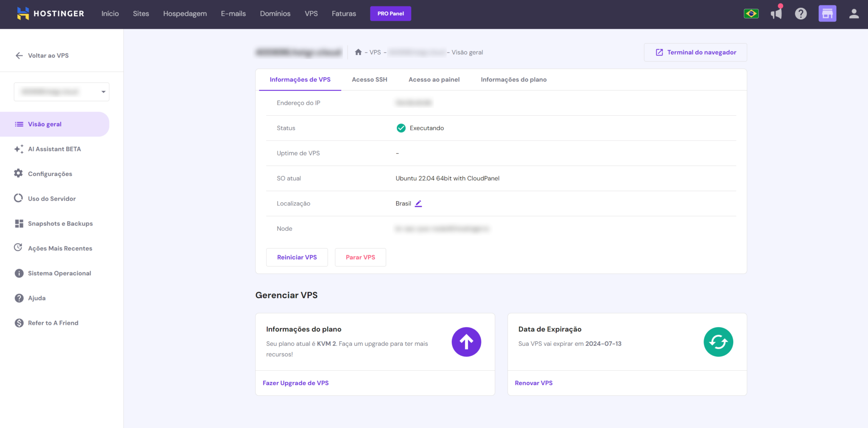This screenshot has height=428, width=868.
Task: Click Renovar VPS link
Action: 534,383
